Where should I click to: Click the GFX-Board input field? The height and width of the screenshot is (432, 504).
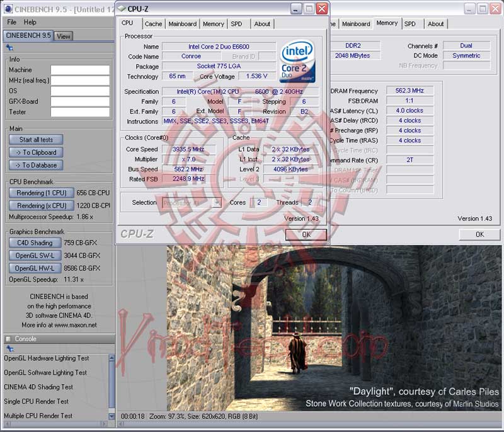coord(80,101)
